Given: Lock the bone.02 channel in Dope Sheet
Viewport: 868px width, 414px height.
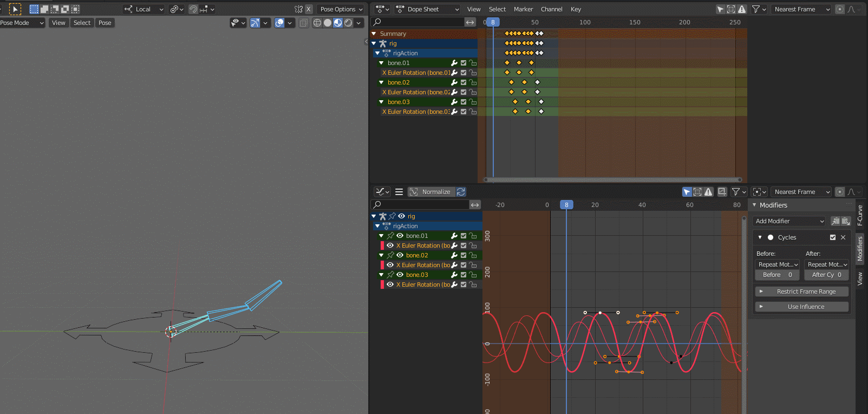Looking at the screenshot, I should pos(473,82).
